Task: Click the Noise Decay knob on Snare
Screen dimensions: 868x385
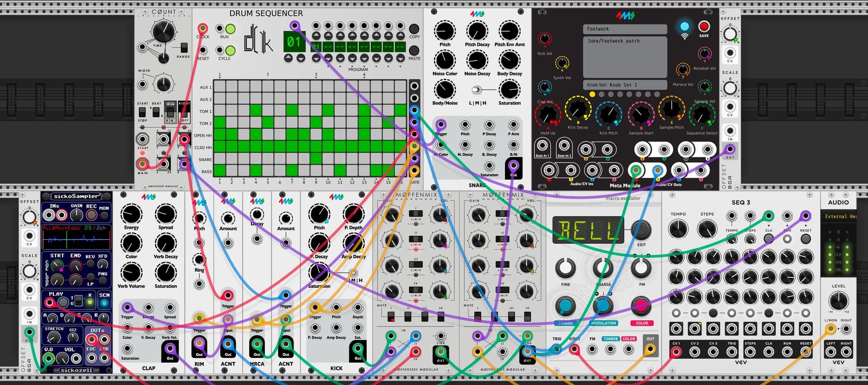Action: 477,60
